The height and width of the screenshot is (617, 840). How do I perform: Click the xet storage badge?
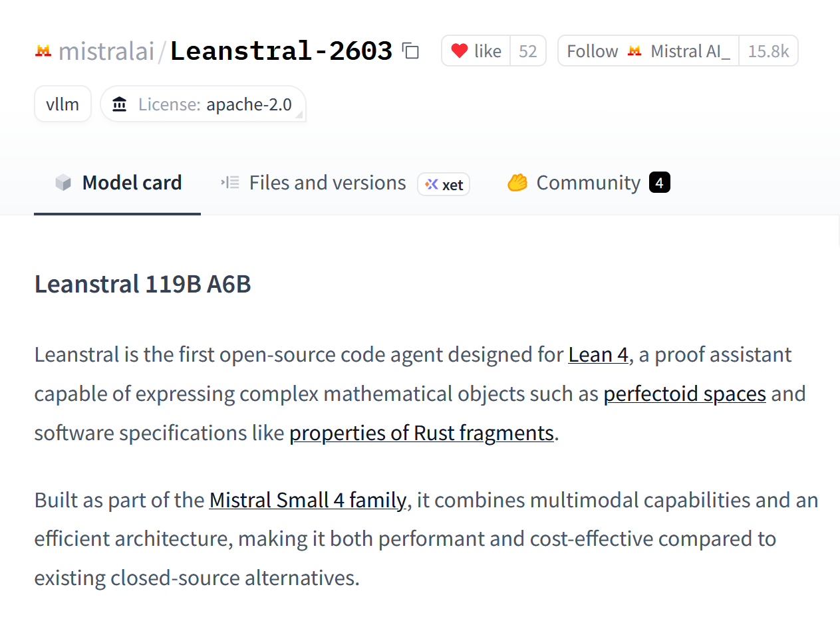444,184
